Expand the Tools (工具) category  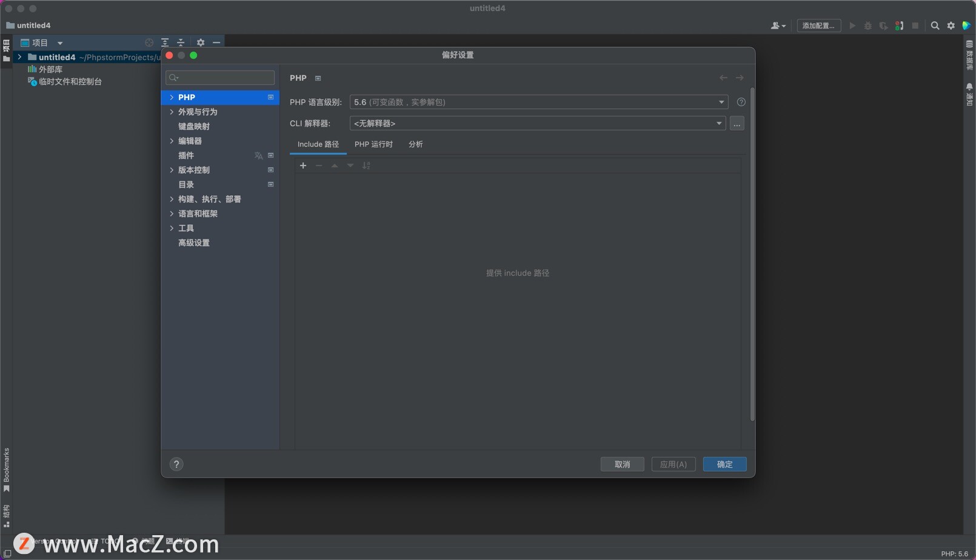coord(172,228)
